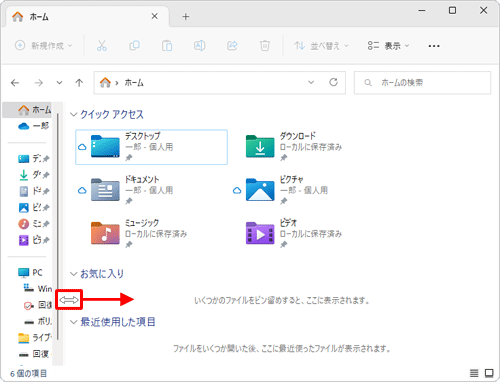Select the ダウンロード folder
This screenshot has width=500, height=382.
pos(293,147)
